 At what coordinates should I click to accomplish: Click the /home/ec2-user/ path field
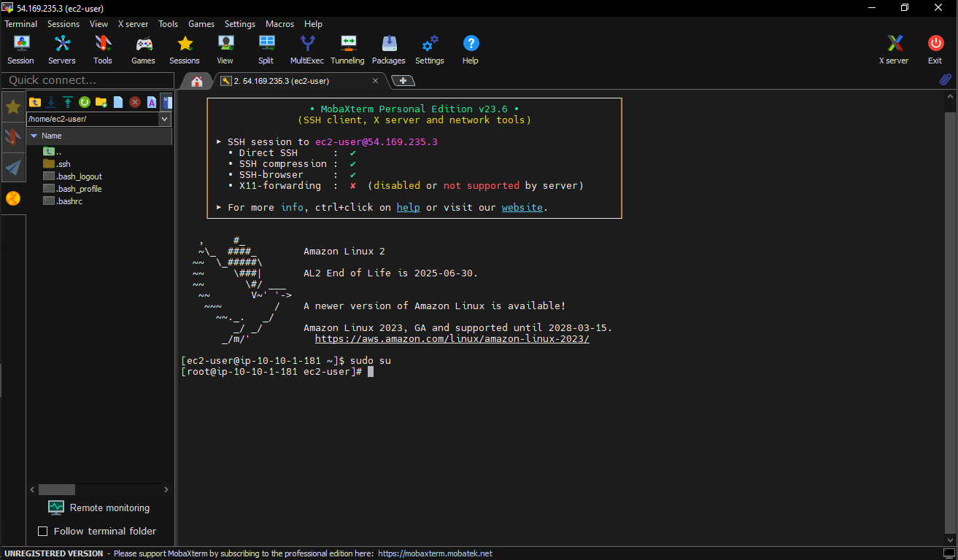tap(92, 119)
